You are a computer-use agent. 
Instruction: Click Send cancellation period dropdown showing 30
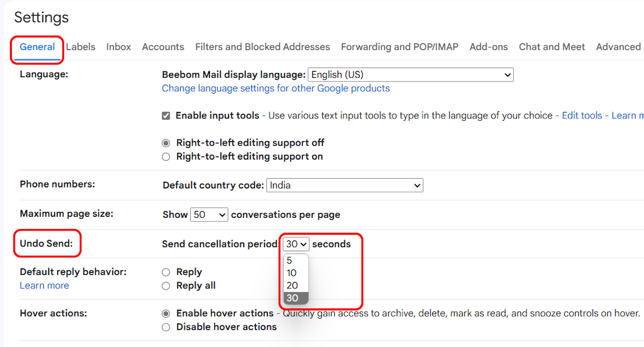[296, 244]
